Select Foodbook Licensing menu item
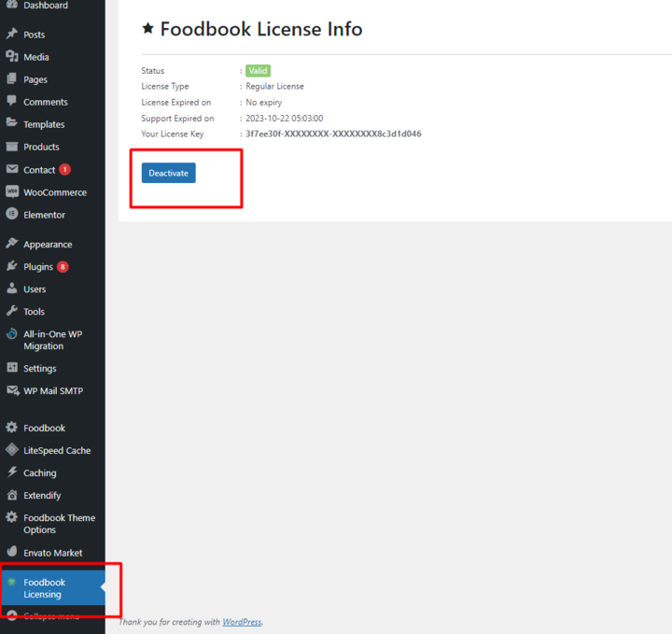 (x=52, y=588)
